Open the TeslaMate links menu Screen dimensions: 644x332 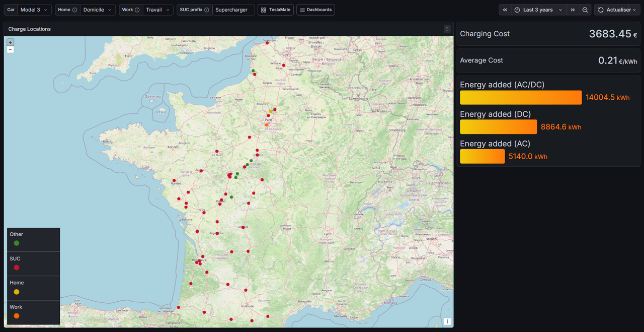click(276, 10)
